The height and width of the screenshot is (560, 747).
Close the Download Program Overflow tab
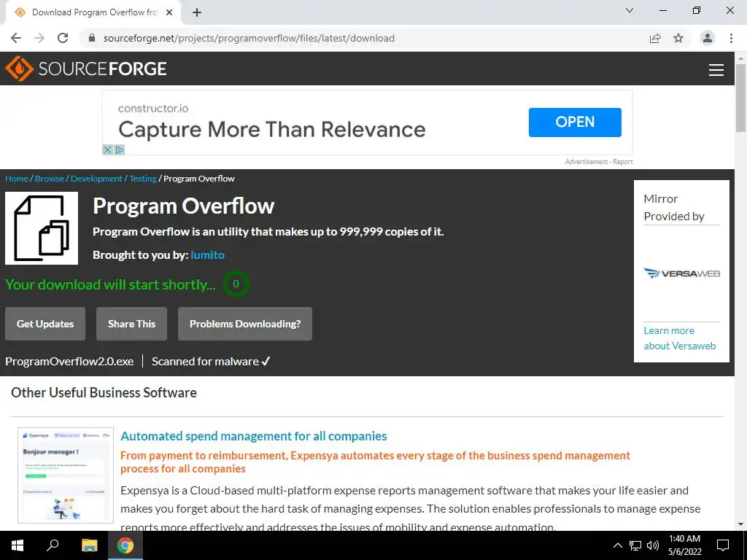[x=169, y=12]
